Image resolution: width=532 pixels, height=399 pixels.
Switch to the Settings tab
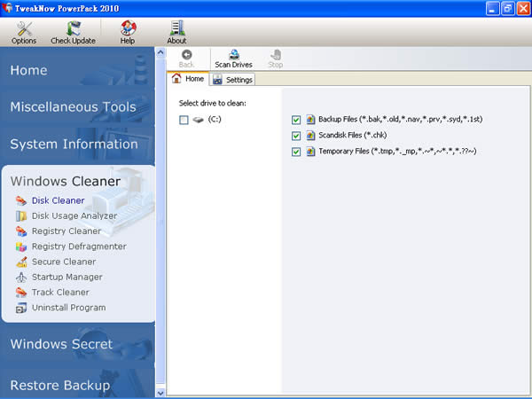point(232,80)
